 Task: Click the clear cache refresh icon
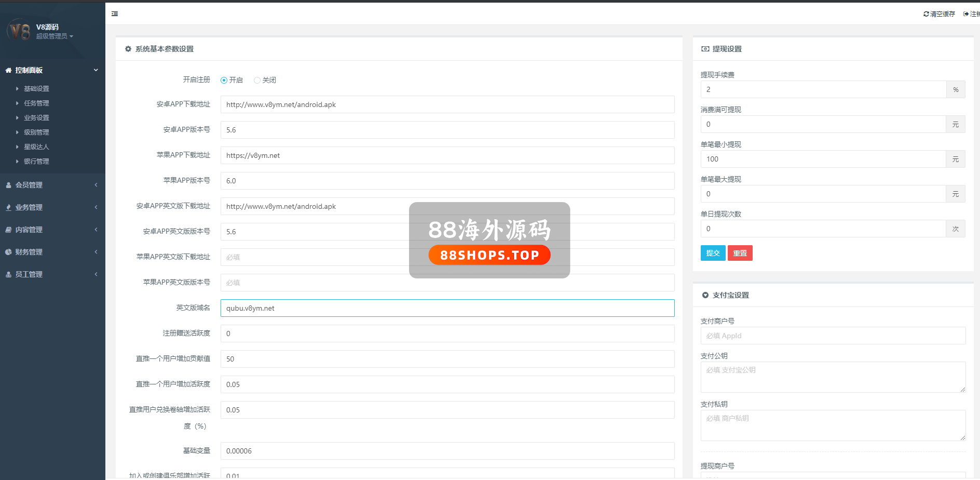pos(926,14)
